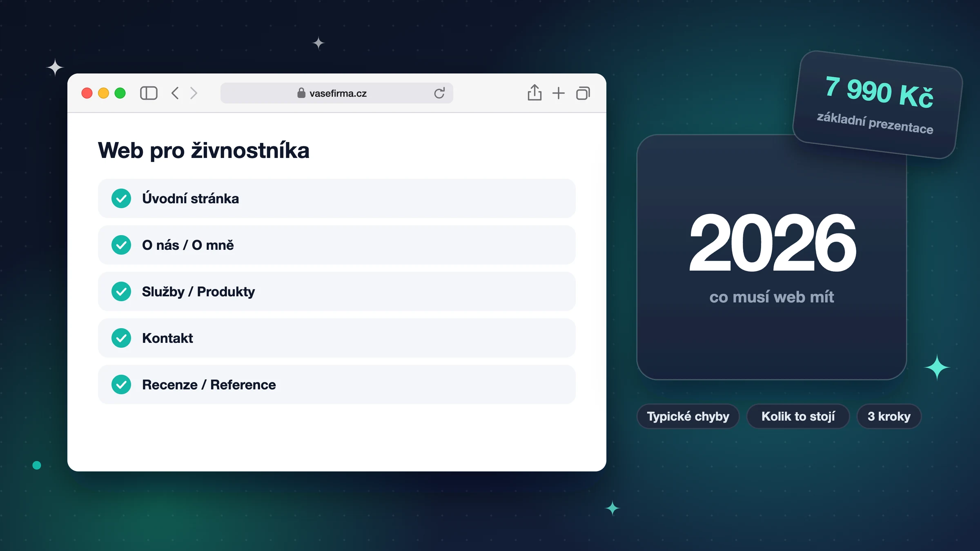Go forward with the right chevron

(x=194, y=93)
